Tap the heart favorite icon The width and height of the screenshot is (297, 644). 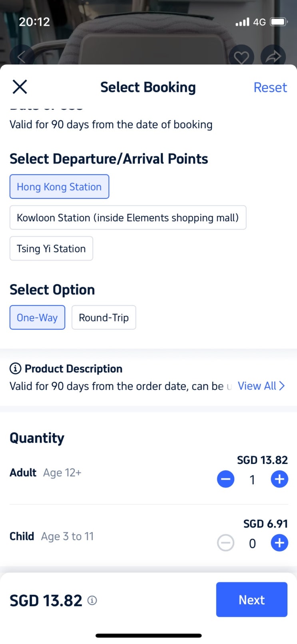click(x=241, y=58)
